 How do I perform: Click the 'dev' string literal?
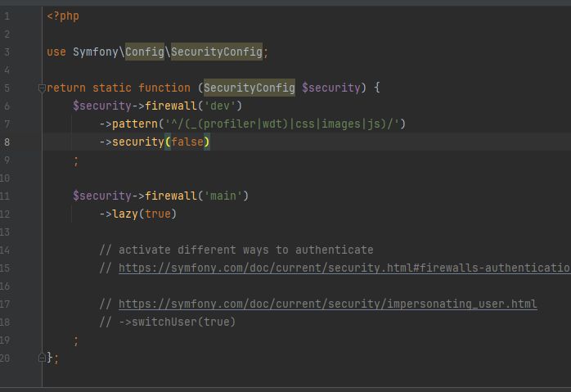click(220, 106)
